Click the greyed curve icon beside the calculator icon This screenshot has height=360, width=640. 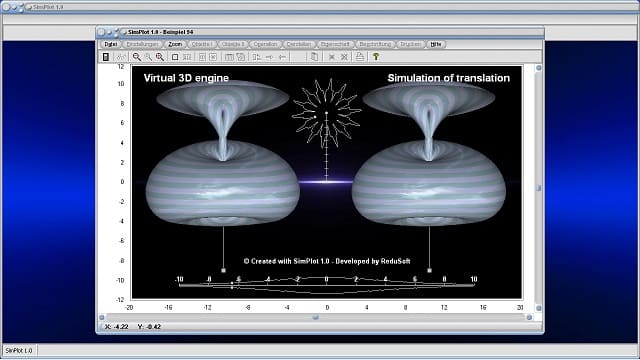tap(121, 57)
